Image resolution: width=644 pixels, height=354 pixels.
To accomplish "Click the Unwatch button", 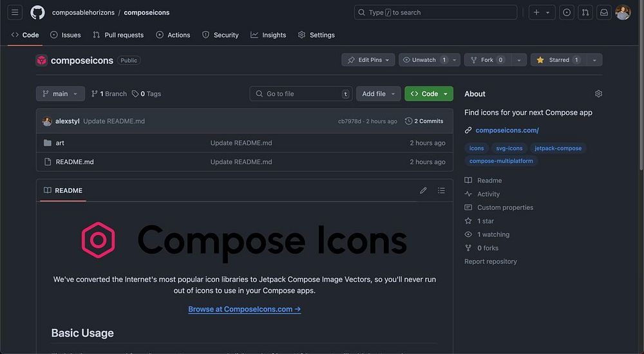I will coord(424,60).
